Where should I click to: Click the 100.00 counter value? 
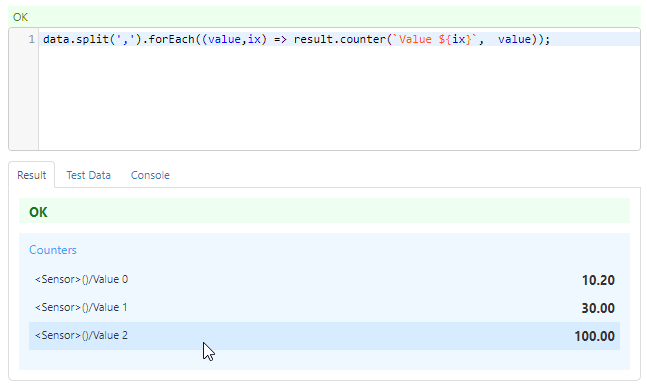pyautogui.click(x=595, y=336)
